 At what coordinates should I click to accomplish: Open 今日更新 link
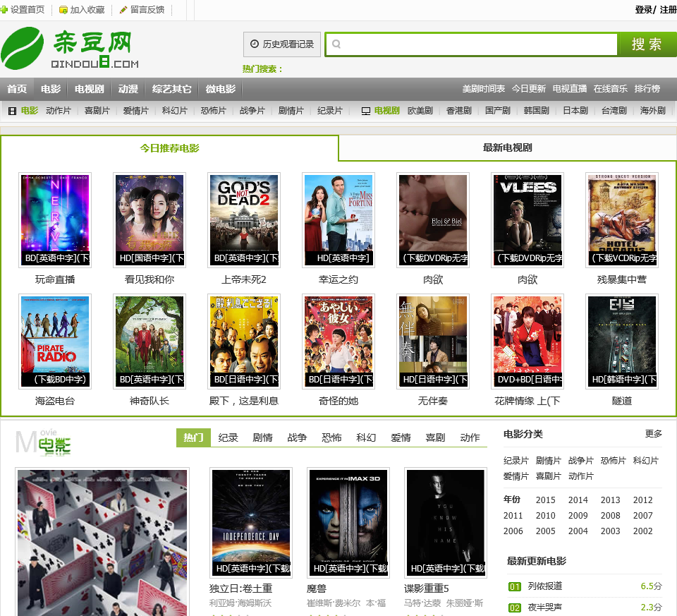pyautogui.click(x=529, y=89)
